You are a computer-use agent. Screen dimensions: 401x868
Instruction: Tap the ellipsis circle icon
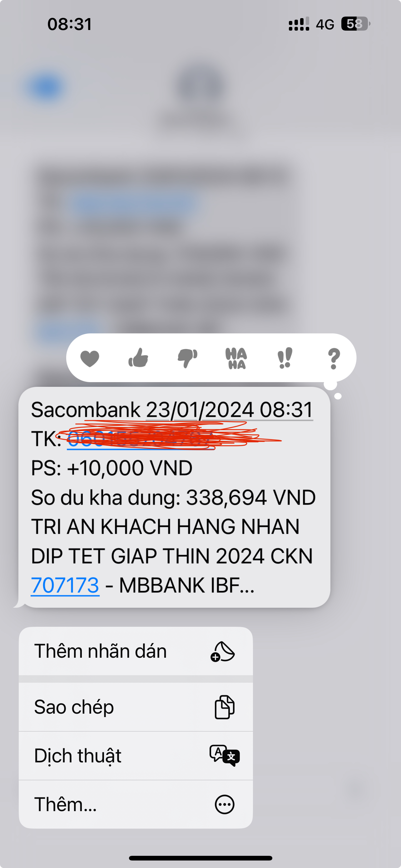coord(225,804)
